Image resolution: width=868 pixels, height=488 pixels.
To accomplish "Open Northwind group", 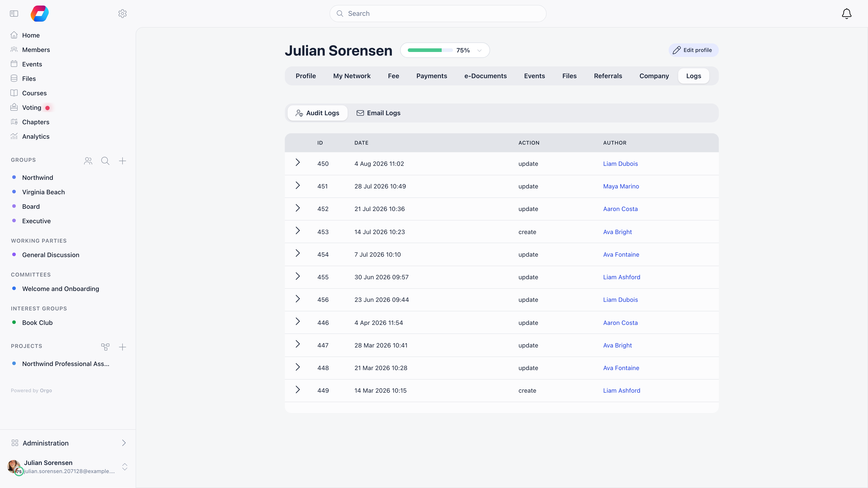I will [37, 178].
